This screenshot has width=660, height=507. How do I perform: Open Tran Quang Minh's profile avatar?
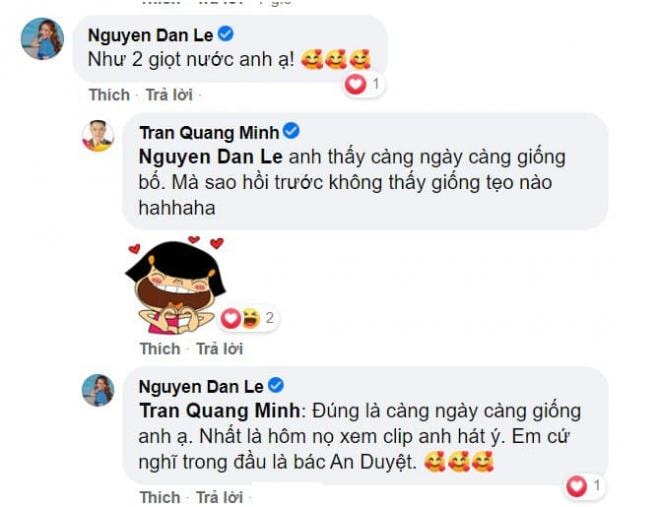[x=98, y=135]
